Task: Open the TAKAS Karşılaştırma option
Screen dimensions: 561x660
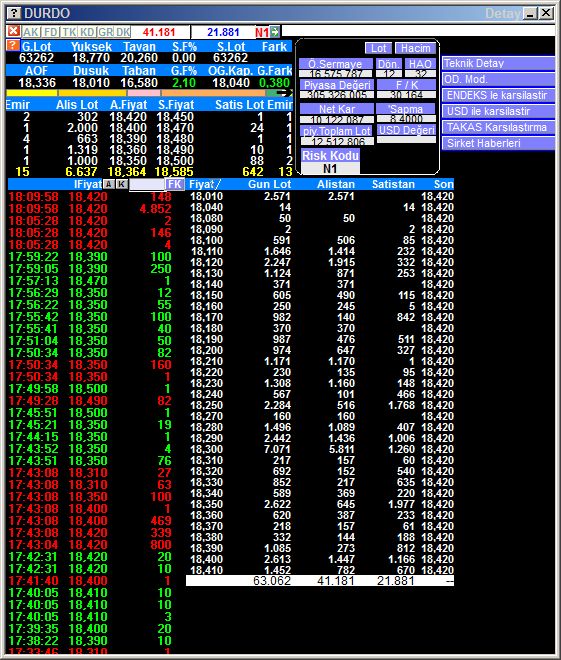Action: pos(498,127)
